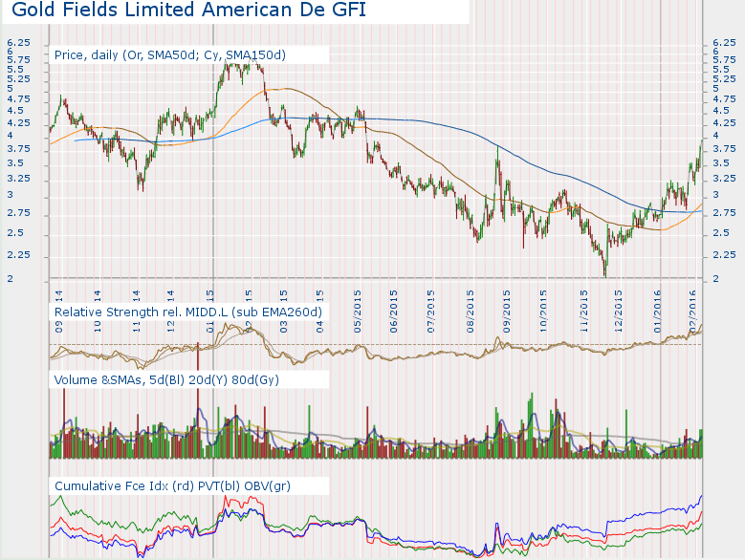Click the 10/2015 date axis label
This screenshot has height=560, width=745.
point(543,312)
